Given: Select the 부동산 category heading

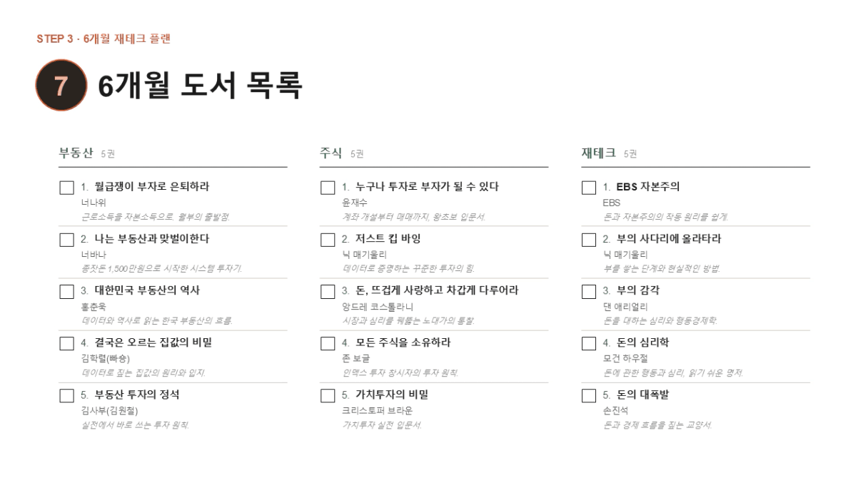Looking at the screenshot, I should pyautogui.click(x=76, y=153).
